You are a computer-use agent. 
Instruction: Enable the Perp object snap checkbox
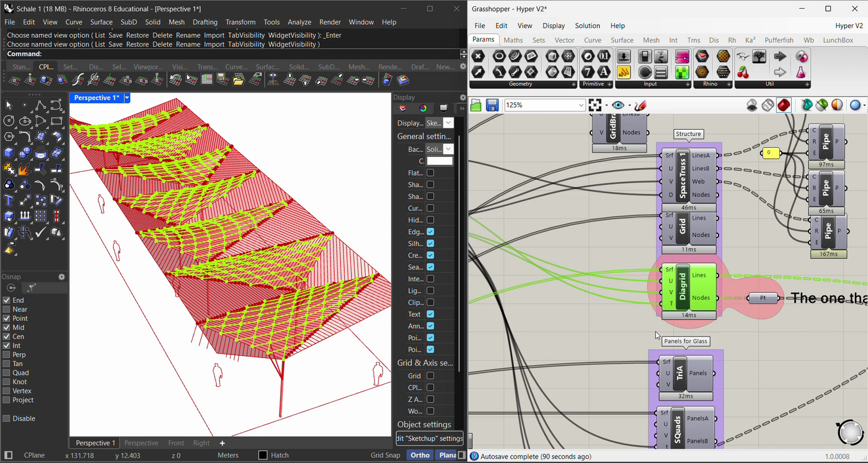(x=7, y=354)
